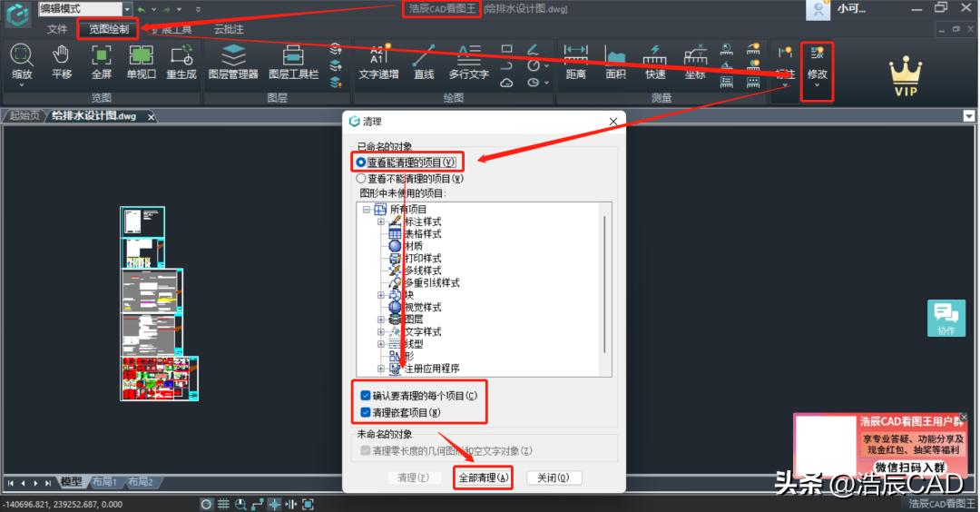980x512 pixels.
Task: Close the 清理 dialog with X
Action: [613, 122]
